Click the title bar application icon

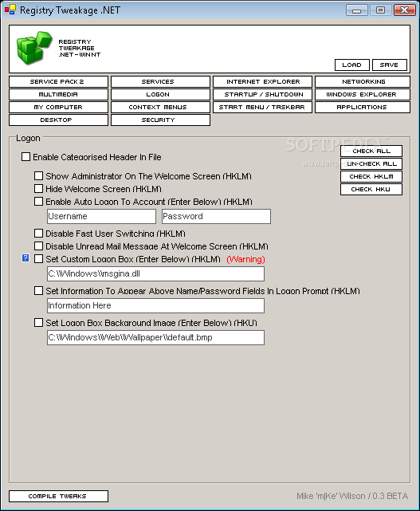10,10
